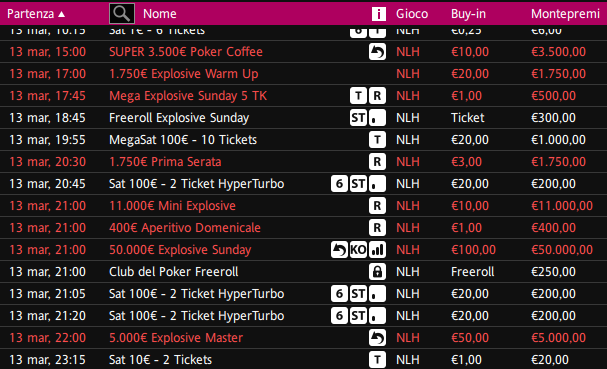Select the 21:20 Sat 100€ HyperTurbo name
This screenshot has height=369, width=607.
[x=196, y=316]
